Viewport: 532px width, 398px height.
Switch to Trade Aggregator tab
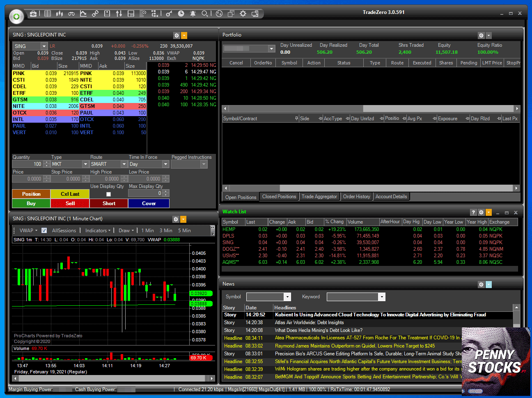(x=319, y=197)
